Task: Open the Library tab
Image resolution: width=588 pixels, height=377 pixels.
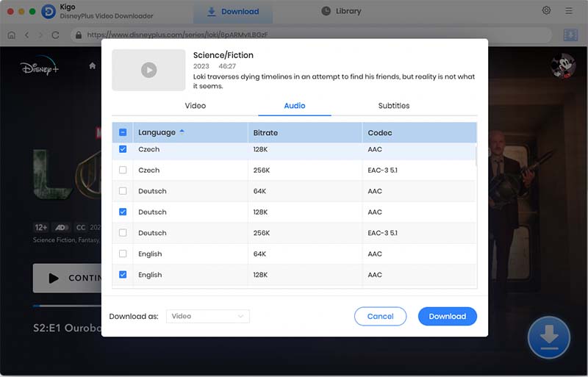Action: (341, 11)
